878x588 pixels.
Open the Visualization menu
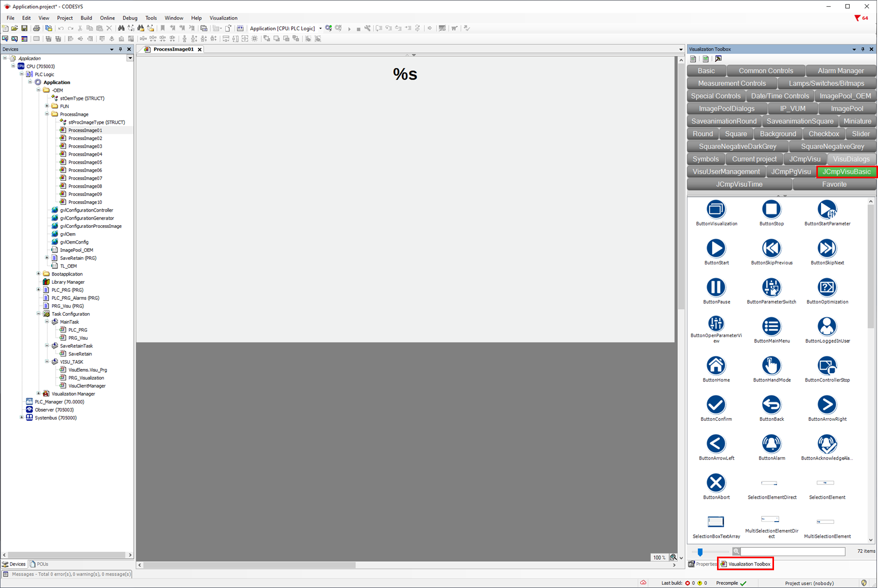click(223, 18)
